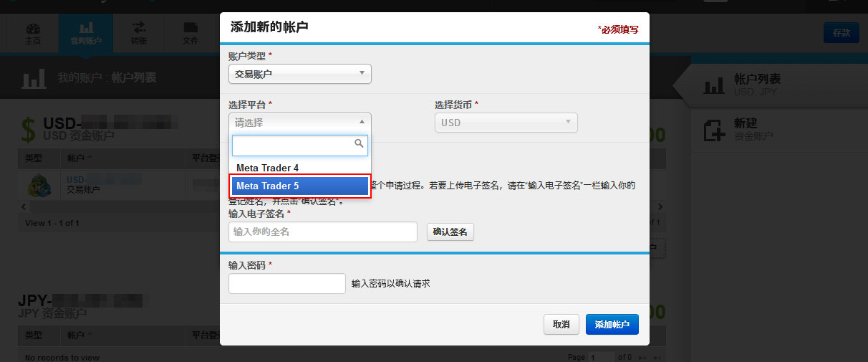Click bar chart icon beside 帐户列表 sidebar

point(713,86)
